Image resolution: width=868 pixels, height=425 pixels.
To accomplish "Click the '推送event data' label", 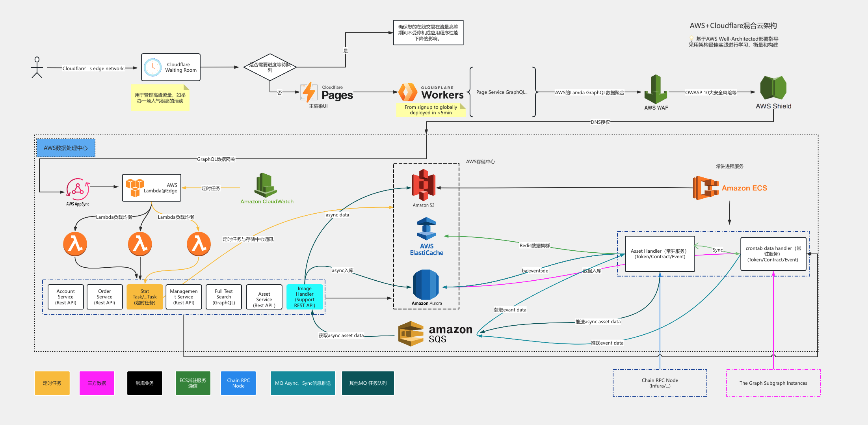I will pyautogui.click(x=607, y=343).
